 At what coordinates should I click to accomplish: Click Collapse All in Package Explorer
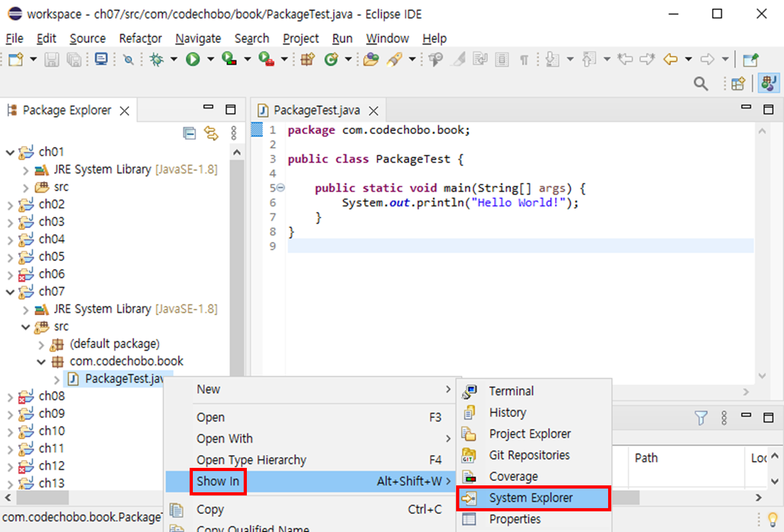tap(189, 133)
